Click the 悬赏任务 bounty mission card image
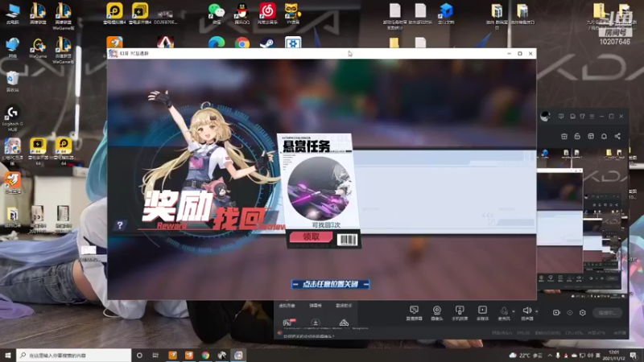The height and width of the screenshot is (362, 644). click(x=319, y=188)
